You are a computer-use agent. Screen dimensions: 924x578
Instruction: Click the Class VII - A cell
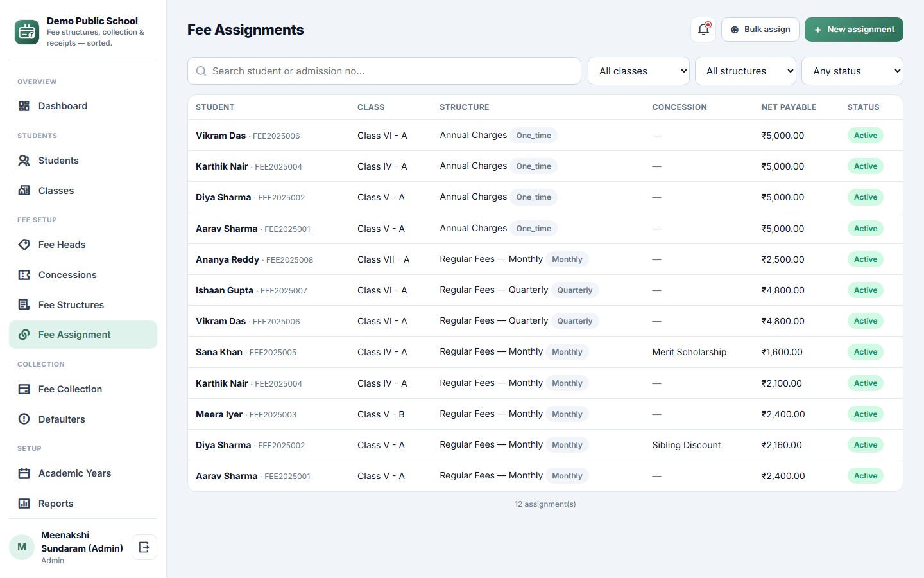click(x=383, y=259)
